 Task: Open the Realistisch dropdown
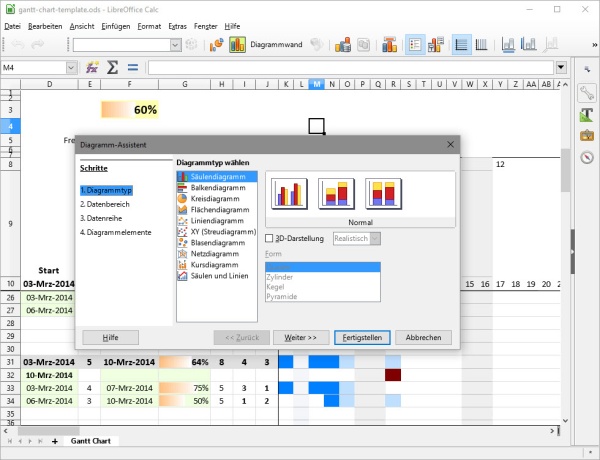(x=357, y=238)
